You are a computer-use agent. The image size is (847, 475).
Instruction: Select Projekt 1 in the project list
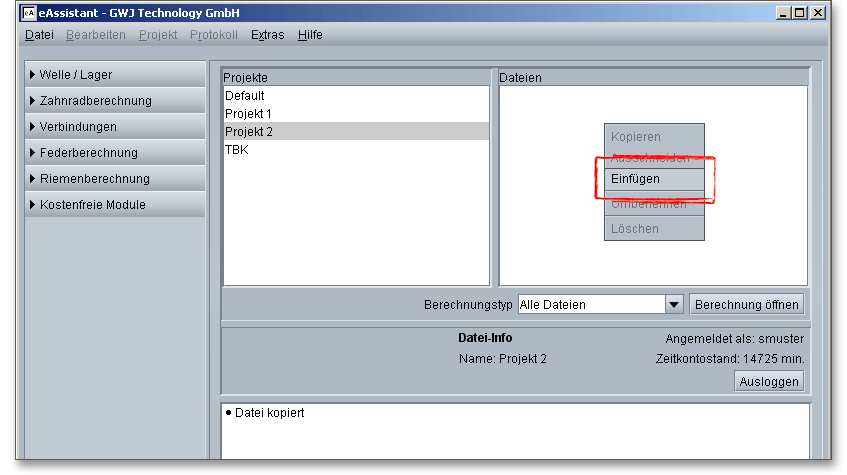(x=248, y=114)
